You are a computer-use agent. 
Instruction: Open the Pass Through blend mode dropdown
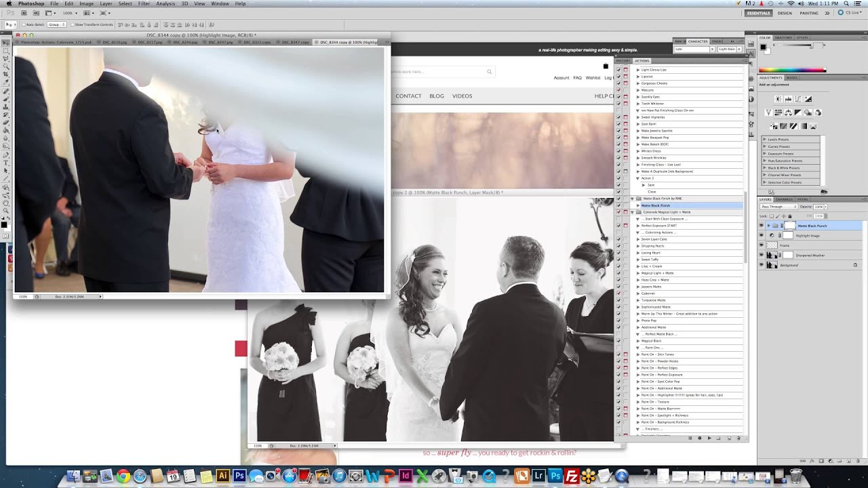pos(778,207)
